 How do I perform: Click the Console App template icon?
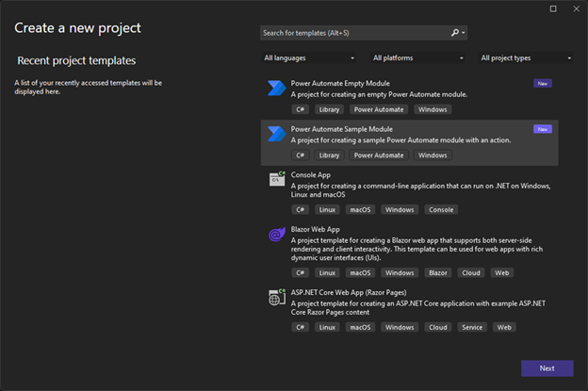[x=277, y=179]
